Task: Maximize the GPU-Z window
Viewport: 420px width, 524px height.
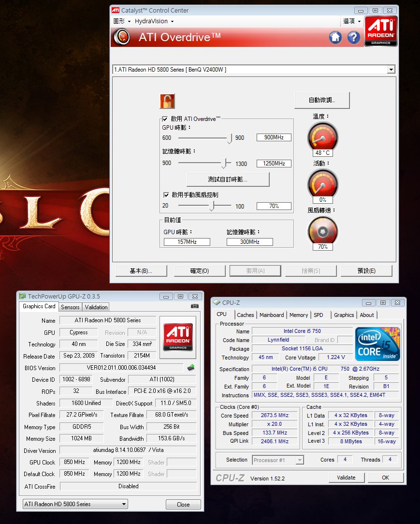Action: click(180, 297)
